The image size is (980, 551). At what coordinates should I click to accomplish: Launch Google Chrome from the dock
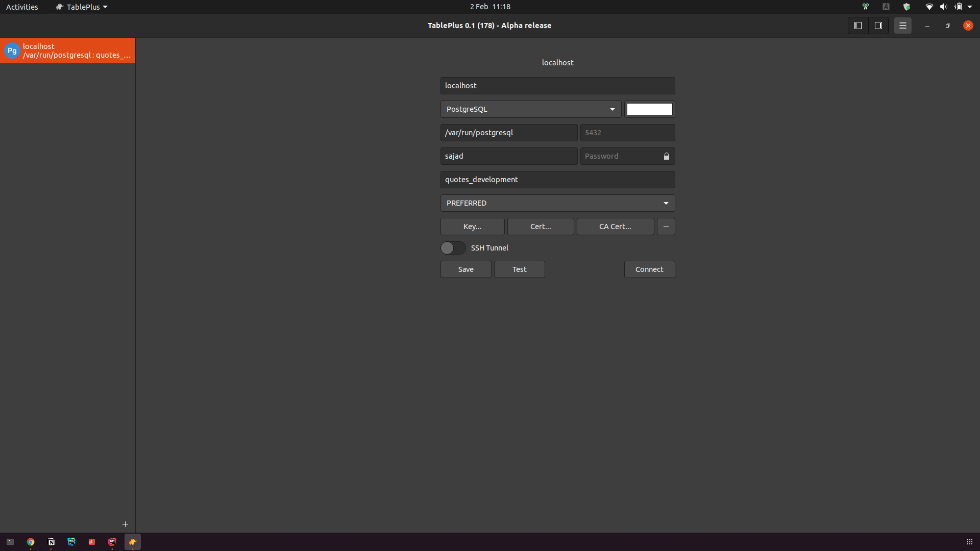click(x=31, y=542)
